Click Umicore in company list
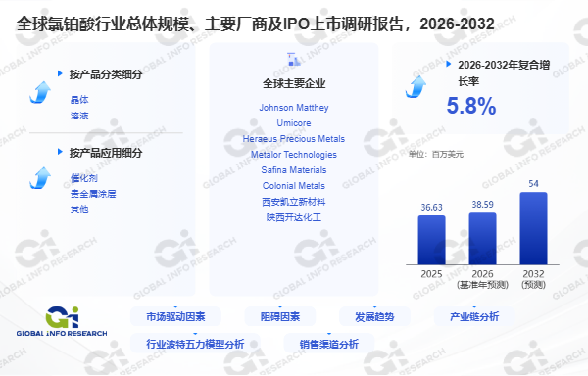588x376 pixels. [294, 123]
